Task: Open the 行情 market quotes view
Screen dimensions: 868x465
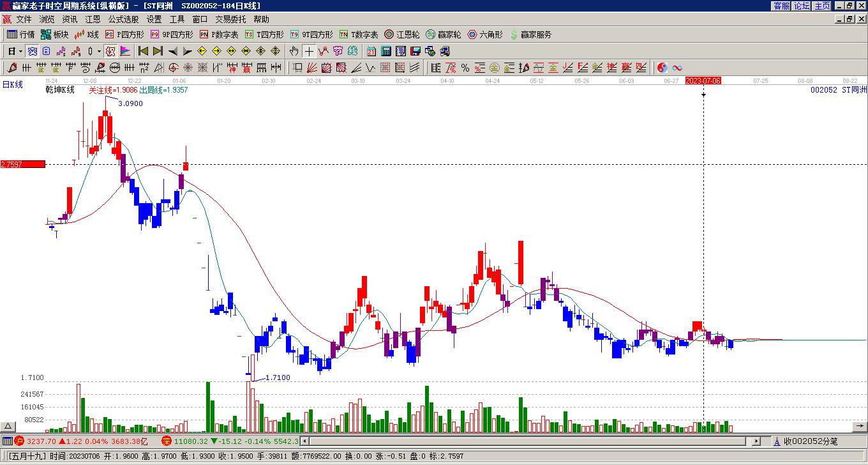Action: (x=20, y=34)
